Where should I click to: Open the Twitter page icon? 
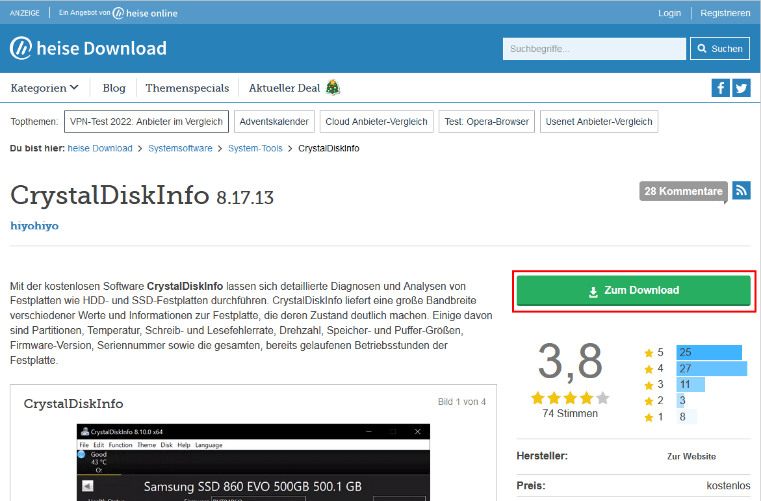pos(741,88)
